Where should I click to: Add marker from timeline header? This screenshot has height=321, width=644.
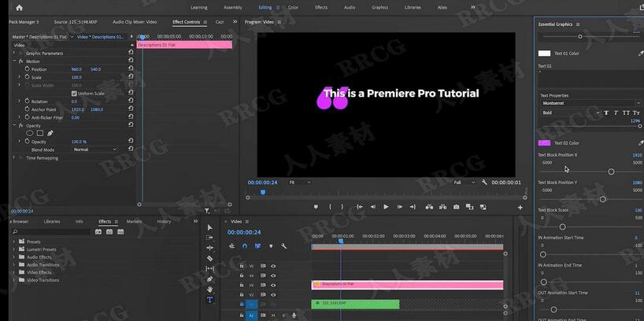click(271, 246)
